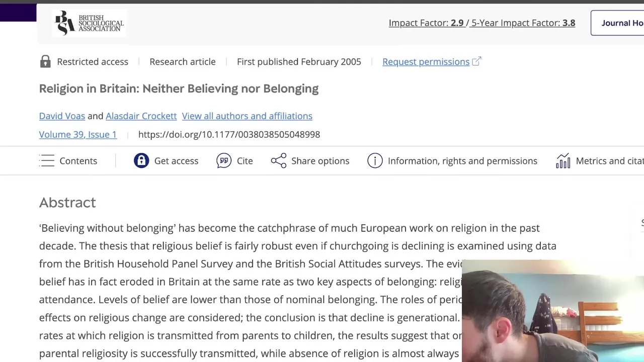Open Information, rights and permissions
This screenshot has height=362, width=644.
coord(462,161)
